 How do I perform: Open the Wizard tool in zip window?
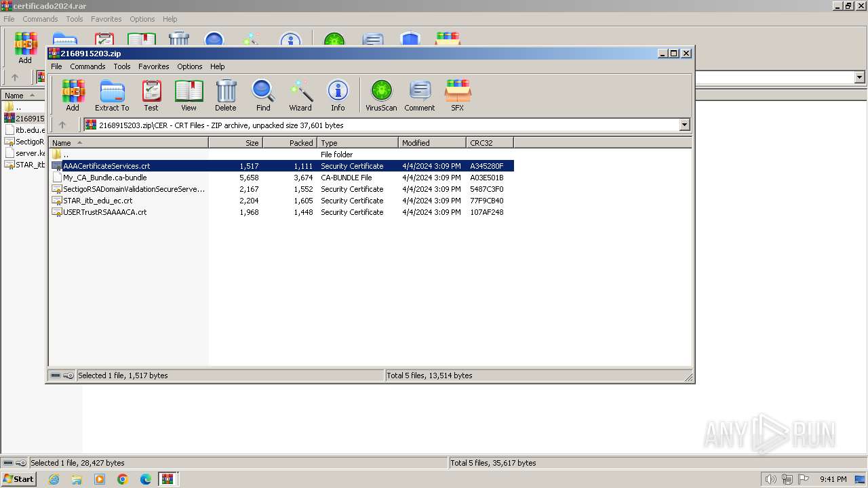300,95
